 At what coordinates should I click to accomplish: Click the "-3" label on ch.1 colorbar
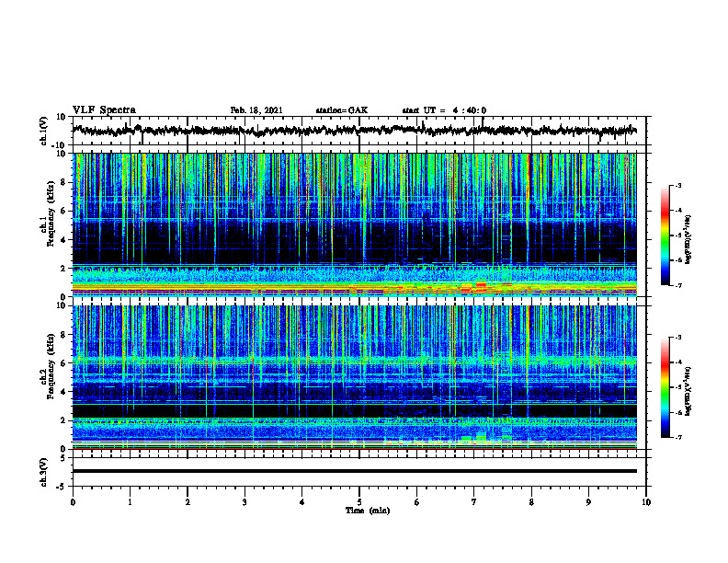[x=677, y=185]
